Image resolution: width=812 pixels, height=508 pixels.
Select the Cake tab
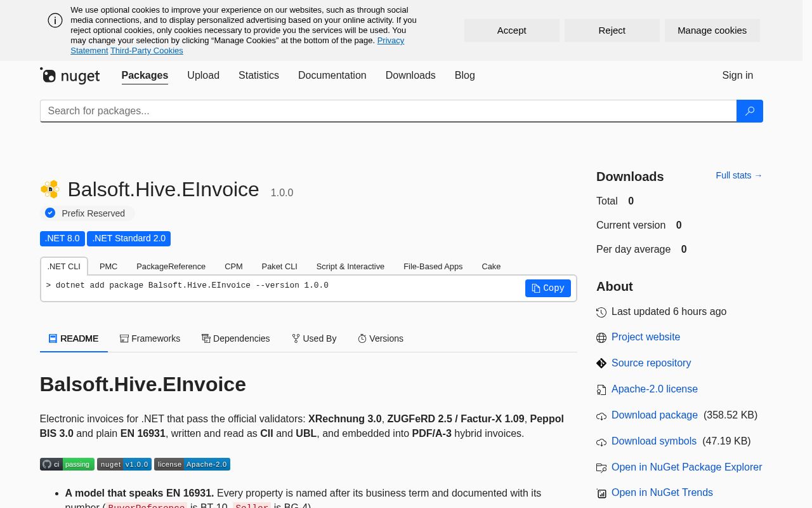[x=491, y=266]
